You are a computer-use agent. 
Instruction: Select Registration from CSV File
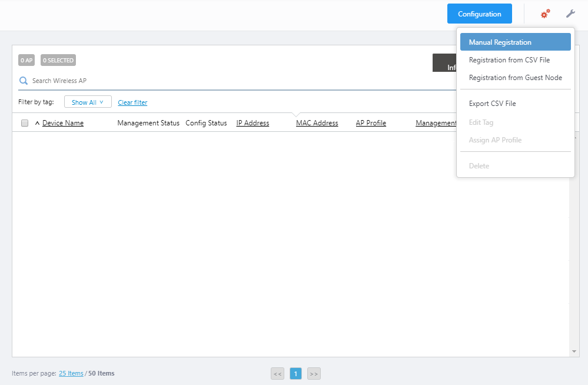[x=515, y=60]
